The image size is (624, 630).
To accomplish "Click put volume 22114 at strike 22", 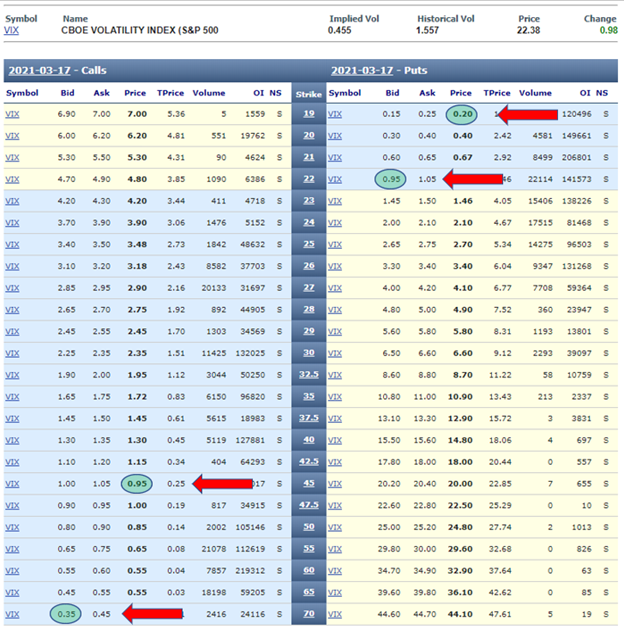I will (x=540, y=179).
